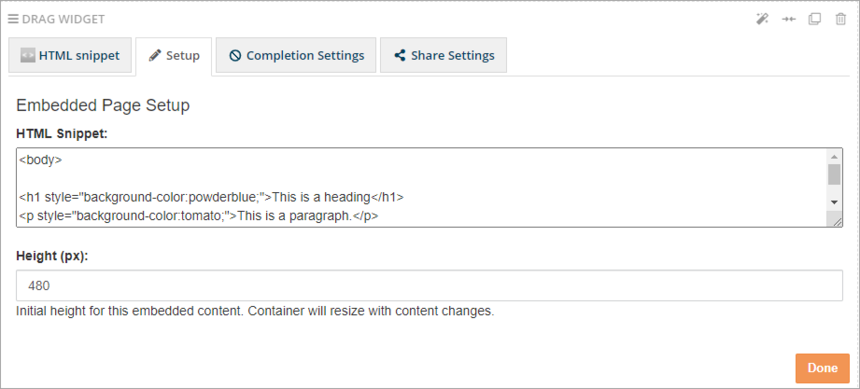This screenshot has height=389, width=860.
Task: Click the DRAG WIDGET label
Action: [63, 19]
